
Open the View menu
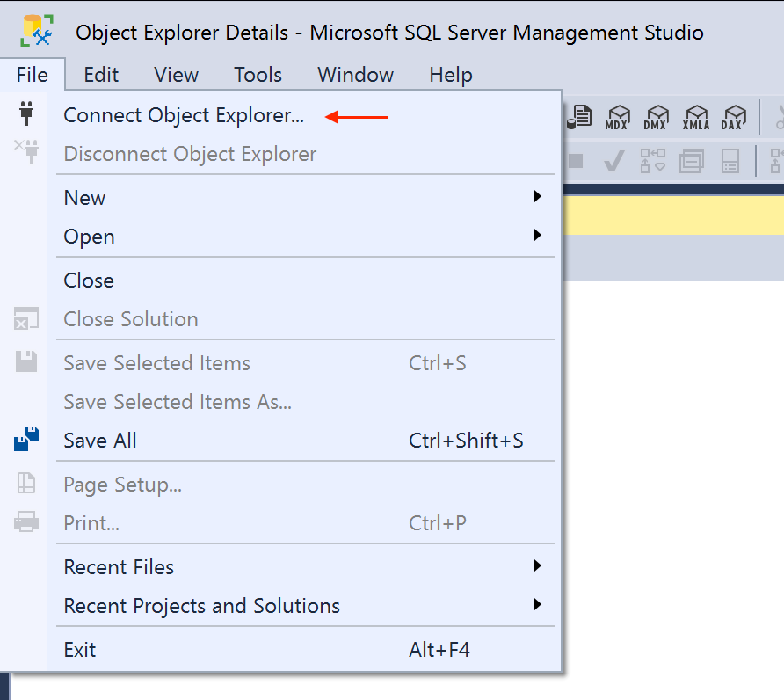point(176,75)
